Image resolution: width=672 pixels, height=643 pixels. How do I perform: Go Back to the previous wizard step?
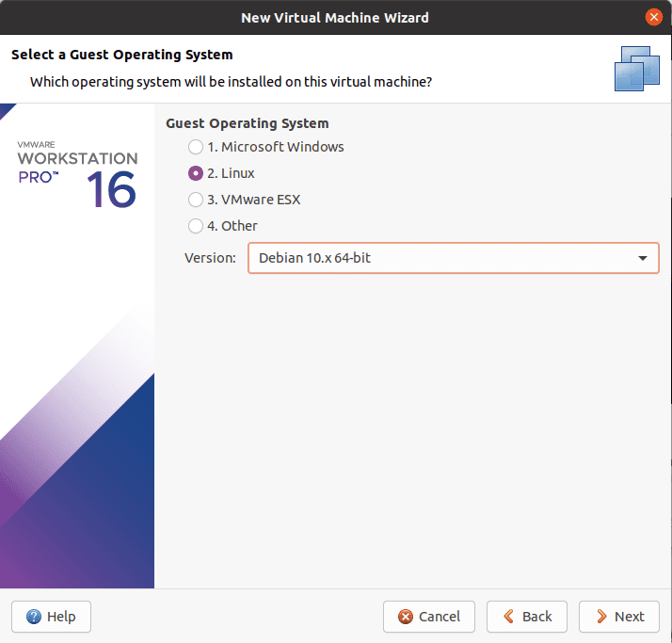tap(527, 617)
